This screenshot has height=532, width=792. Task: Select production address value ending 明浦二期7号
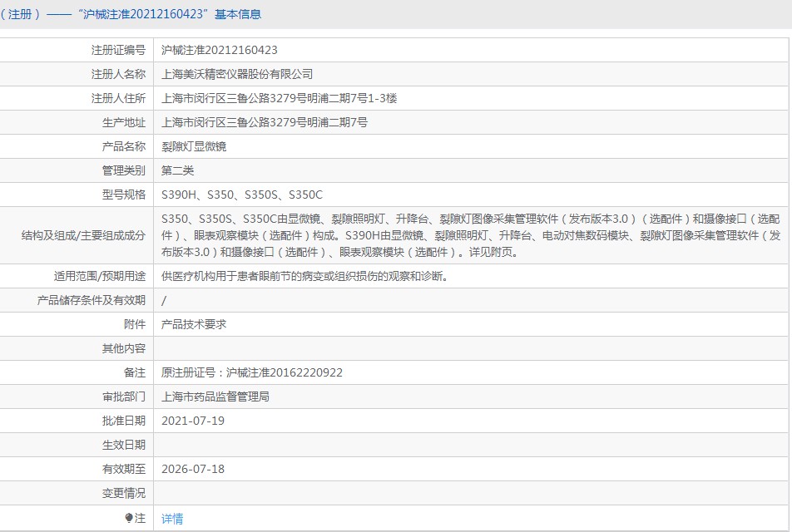pos(265,122)
